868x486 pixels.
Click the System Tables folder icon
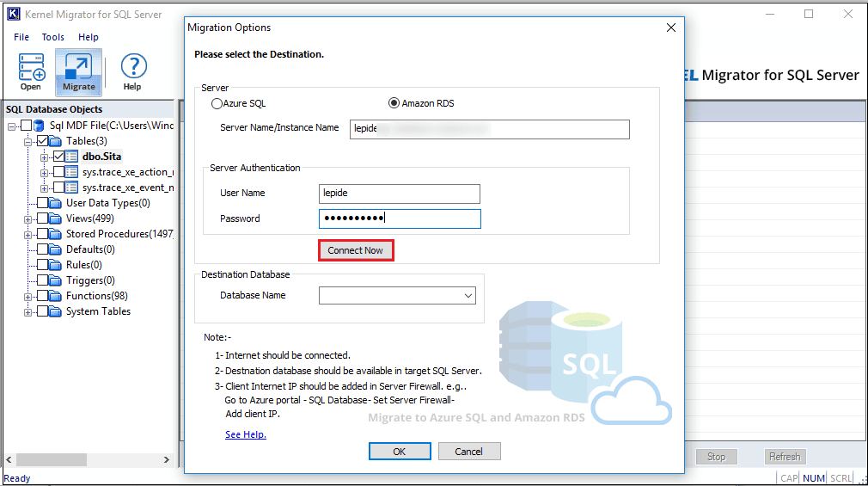(55, 312)
